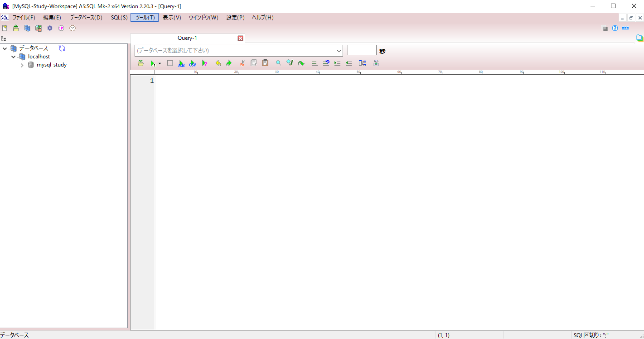Open the add/remove database icon in the main toolbar

coord(27,28)
